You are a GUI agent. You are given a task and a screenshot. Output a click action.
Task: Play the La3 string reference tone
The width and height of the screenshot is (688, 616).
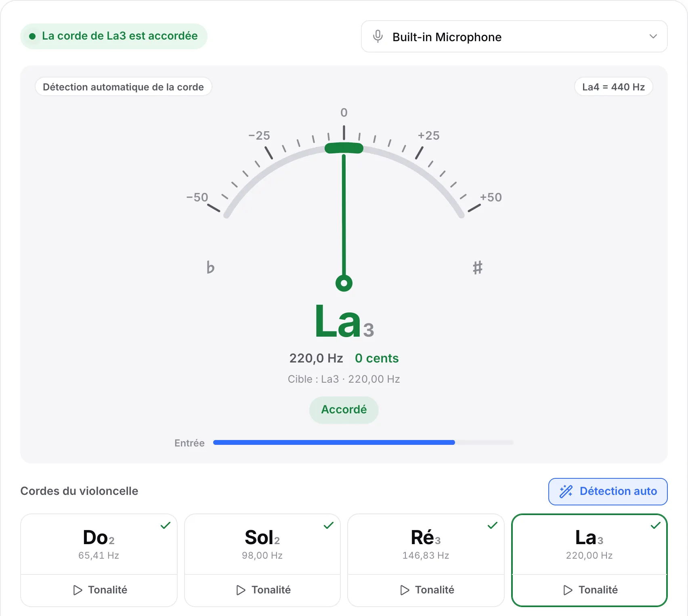click(589, 590)
